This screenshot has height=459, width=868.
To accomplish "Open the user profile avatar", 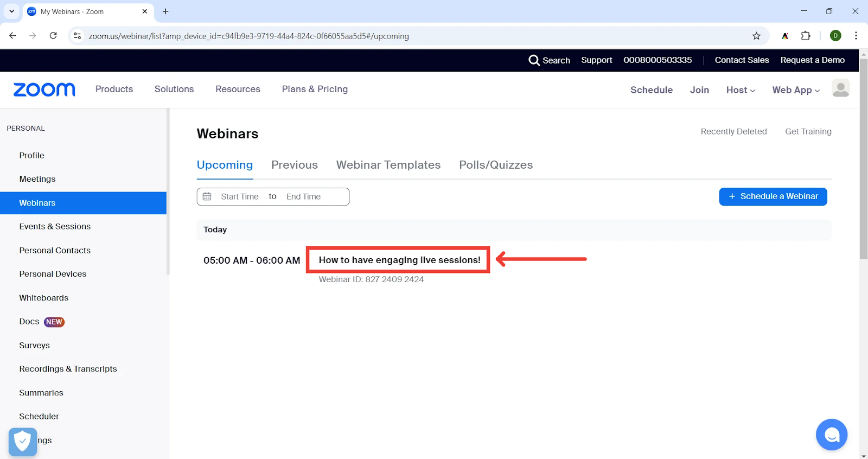I will [840, 88].
